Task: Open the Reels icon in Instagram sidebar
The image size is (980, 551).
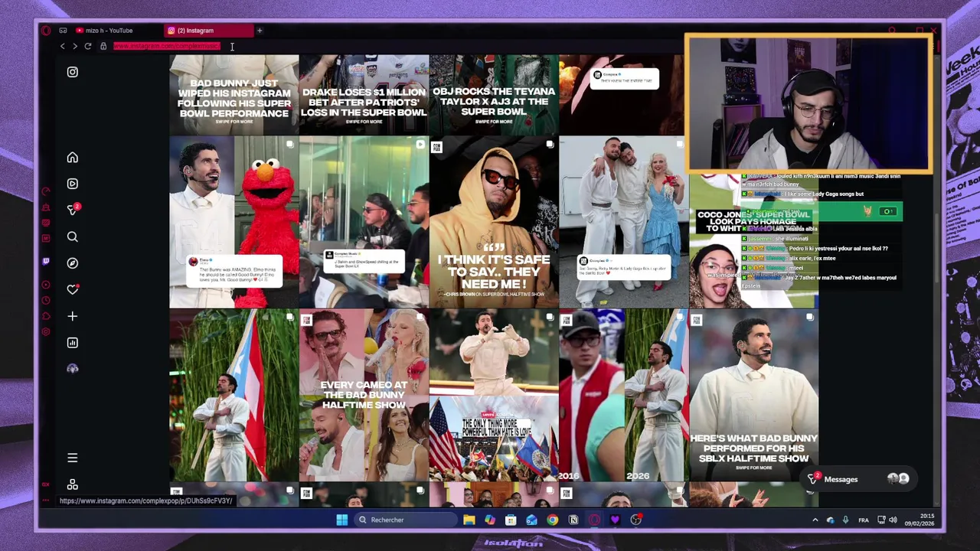Action: tap(72, 184)
